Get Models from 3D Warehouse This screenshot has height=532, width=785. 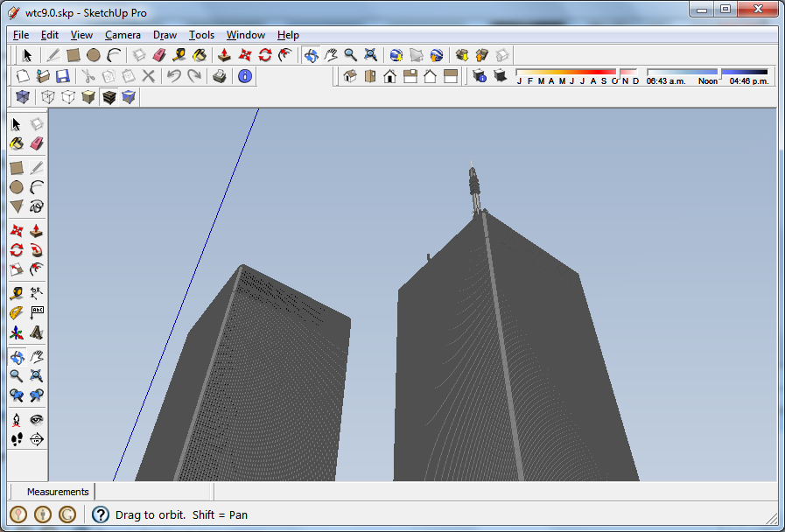(461, 55)
